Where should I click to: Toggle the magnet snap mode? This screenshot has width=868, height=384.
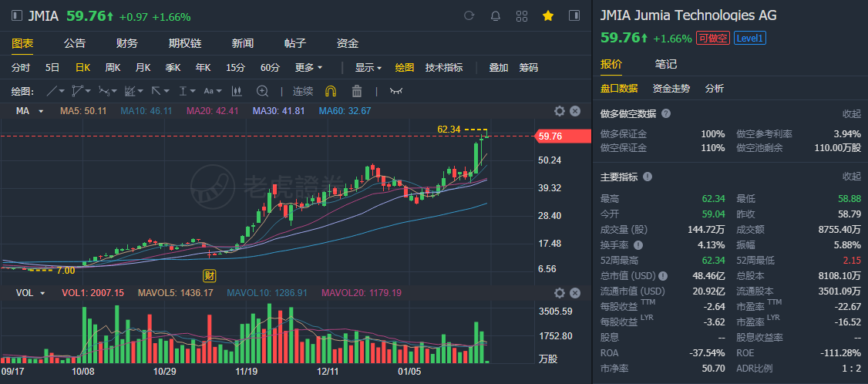pos(331,91)
